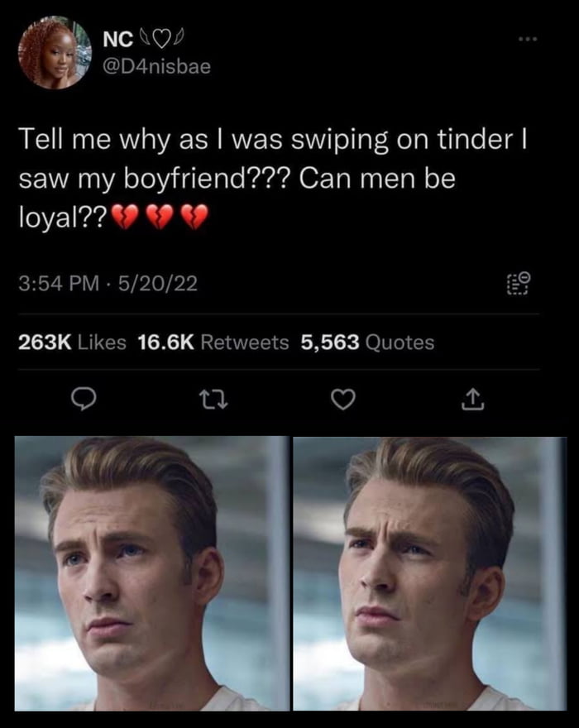Image resolution: width=579 pixels, height=728 pixels.
Task: Click the tweet analytics icon beside date
Action: [x=518, y=284]
